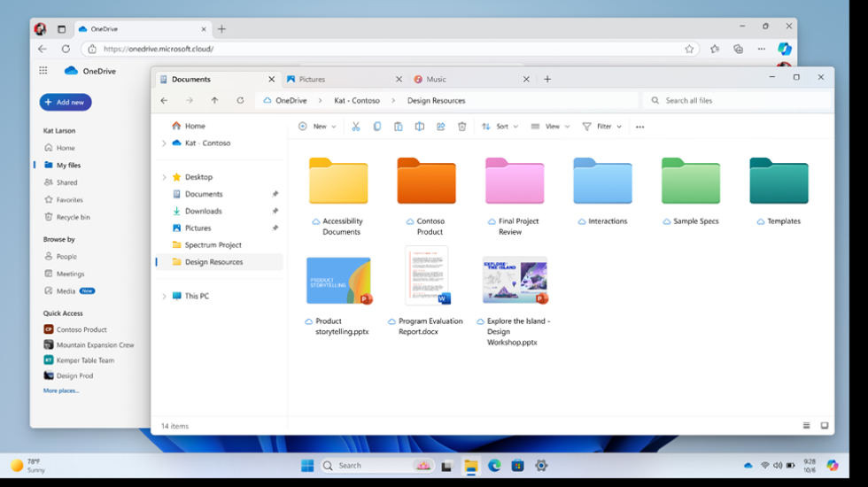Open the See more ellipsis in File Explorer toolbar
The width and height of the screenshot is (868, 487).
pyautogui.click(x=639, y=127)
